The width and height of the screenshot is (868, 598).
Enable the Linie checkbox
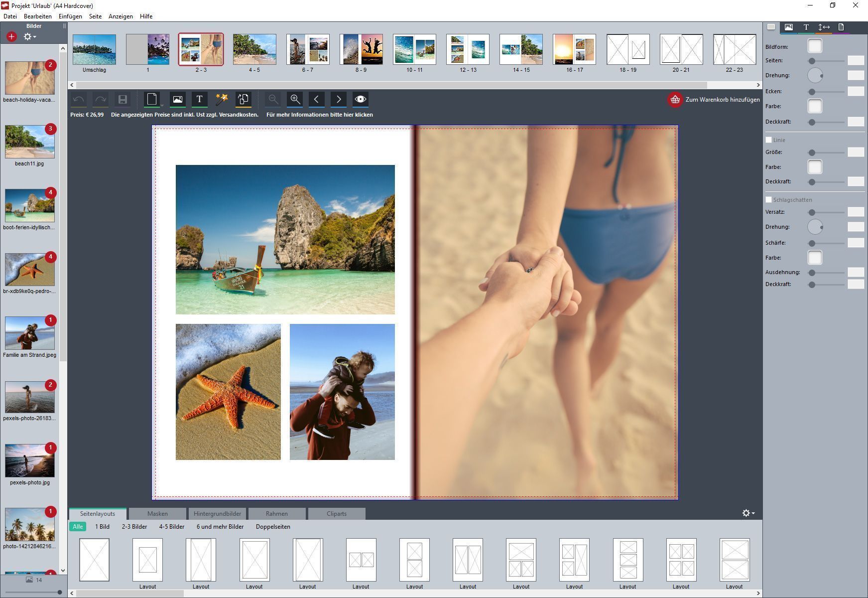pos(768,140)
